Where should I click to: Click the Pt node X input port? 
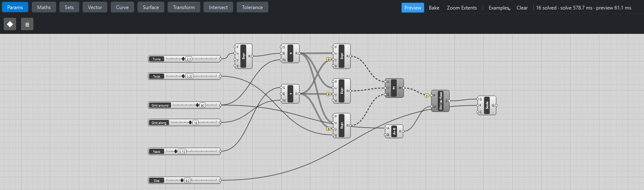(x=385, y=82)
